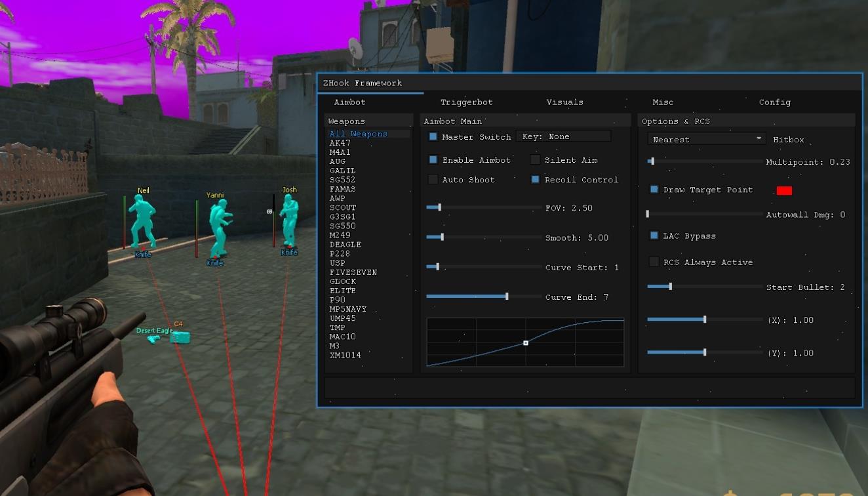Click the Smooth slider
The width and height of the screenshot is (868, 496).
click(x=484, y=238)
